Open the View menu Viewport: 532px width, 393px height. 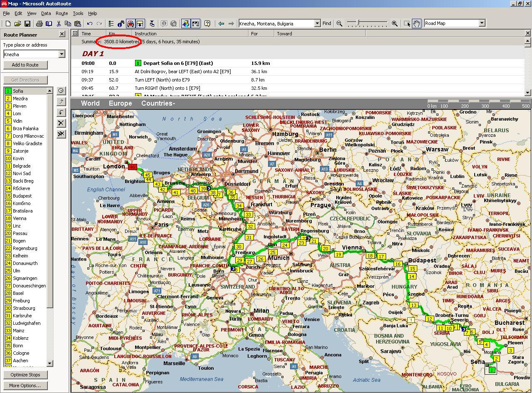(32, 13)
